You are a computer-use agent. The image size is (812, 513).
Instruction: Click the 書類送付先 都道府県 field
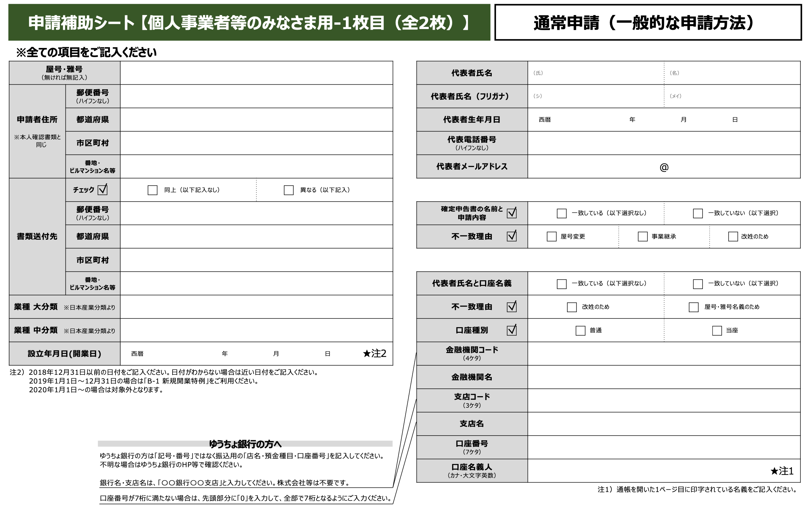click(x=257, y=237)
